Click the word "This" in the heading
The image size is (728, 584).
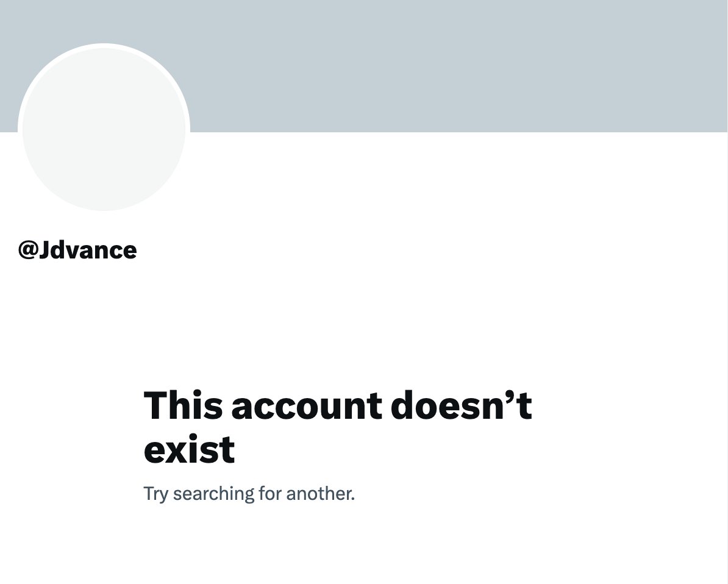click(x=183, y=405)
